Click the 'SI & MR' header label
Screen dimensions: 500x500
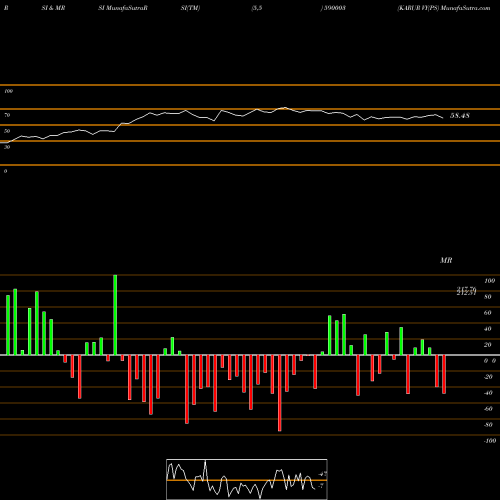coord(53,8)
